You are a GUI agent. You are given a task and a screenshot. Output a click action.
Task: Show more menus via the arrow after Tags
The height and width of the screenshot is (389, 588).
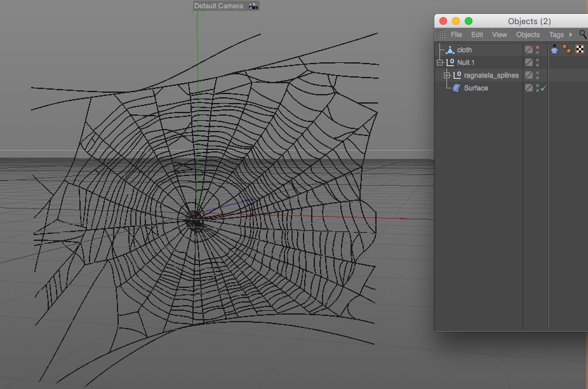(x=570, y=34)
